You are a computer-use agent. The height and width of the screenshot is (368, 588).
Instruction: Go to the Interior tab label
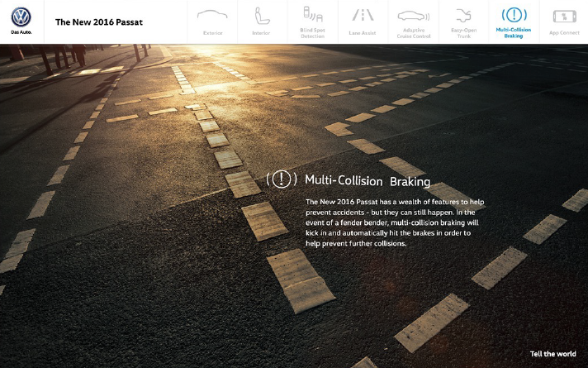pyautogui.click(x=261, y=33)
